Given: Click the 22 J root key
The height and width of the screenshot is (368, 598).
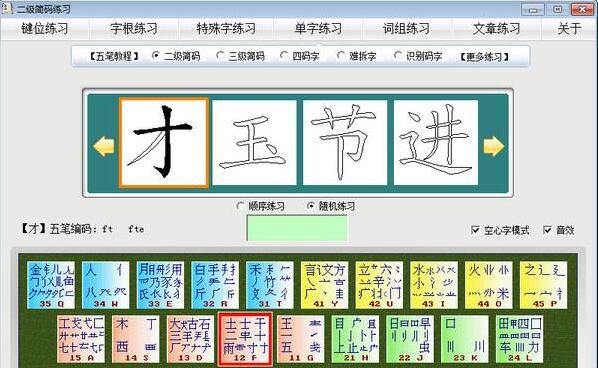Looking at the screenshot, I should point(410,339).
